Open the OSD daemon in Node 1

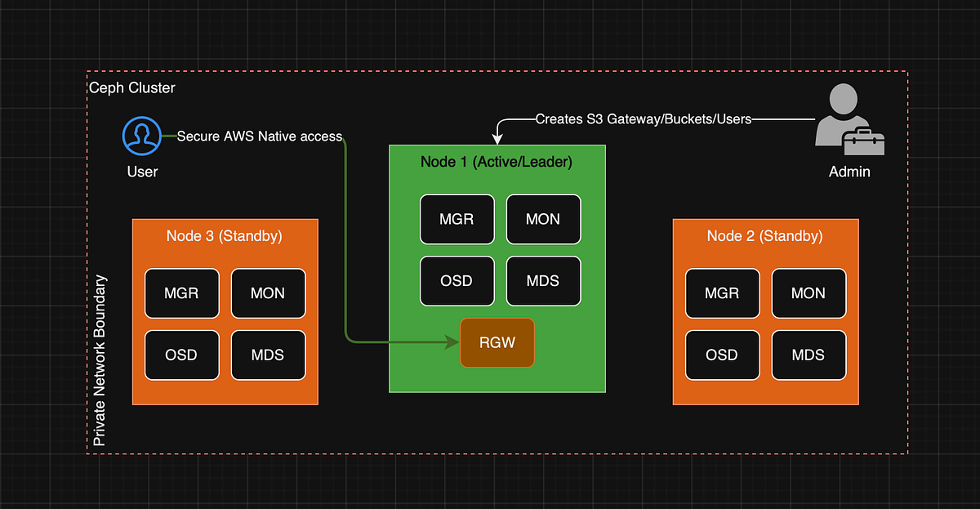click(457, 280)
